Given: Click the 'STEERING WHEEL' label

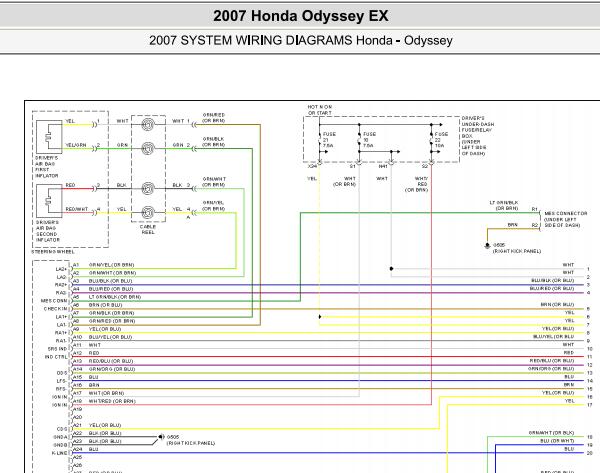Looking at the screenshot, I should [53, 252].
